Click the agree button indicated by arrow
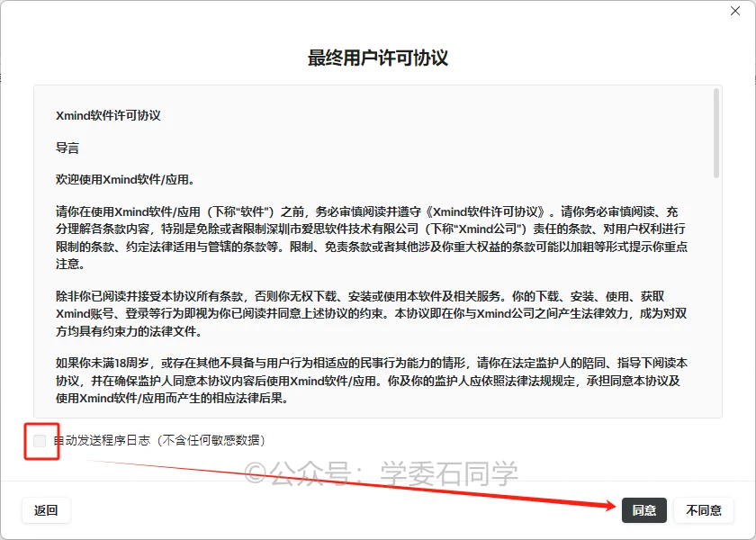Image resolution: width=756 pixels, height=540 pixels. coord(644,509)
